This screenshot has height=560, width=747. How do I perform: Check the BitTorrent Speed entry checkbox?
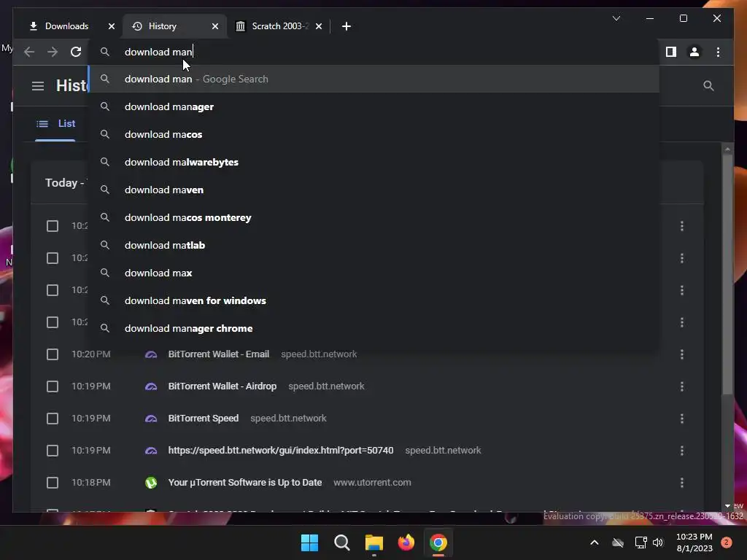tap(53, 418)
